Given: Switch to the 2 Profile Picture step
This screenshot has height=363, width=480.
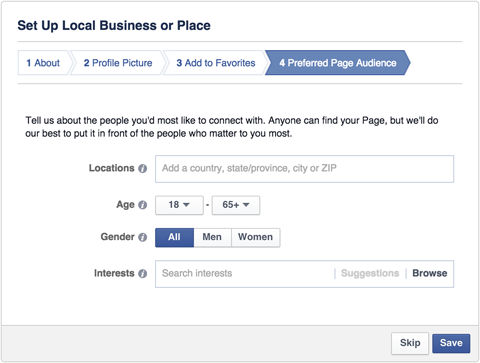Looking at the screenshot, I should [118, 63].
